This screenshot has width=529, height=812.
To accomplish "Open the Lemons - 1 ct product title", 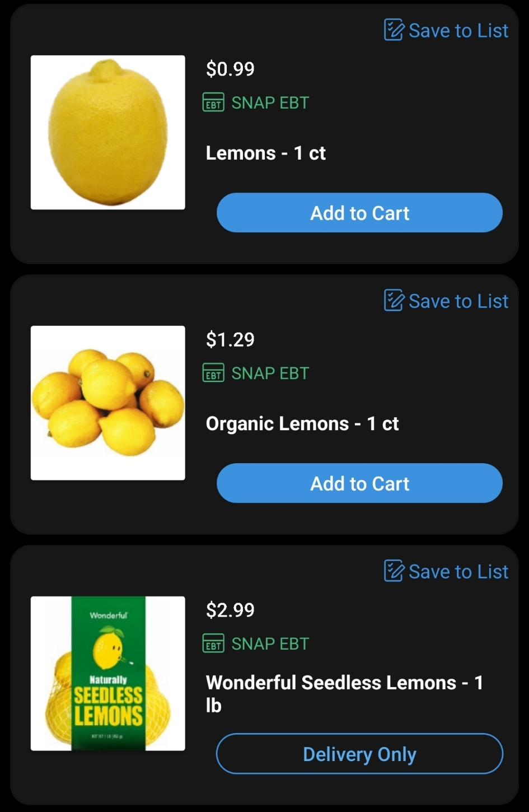I will [266, 153].
